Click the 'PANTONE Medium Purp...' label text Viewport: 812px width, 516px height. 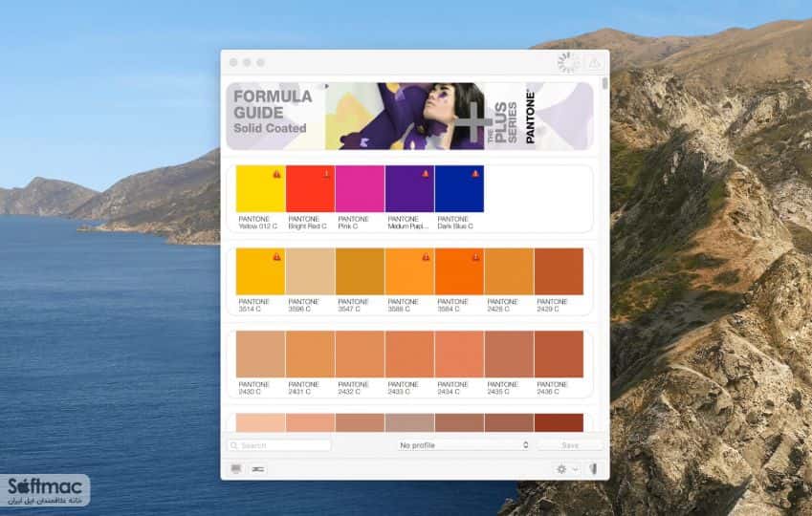(x=408, y=223)
